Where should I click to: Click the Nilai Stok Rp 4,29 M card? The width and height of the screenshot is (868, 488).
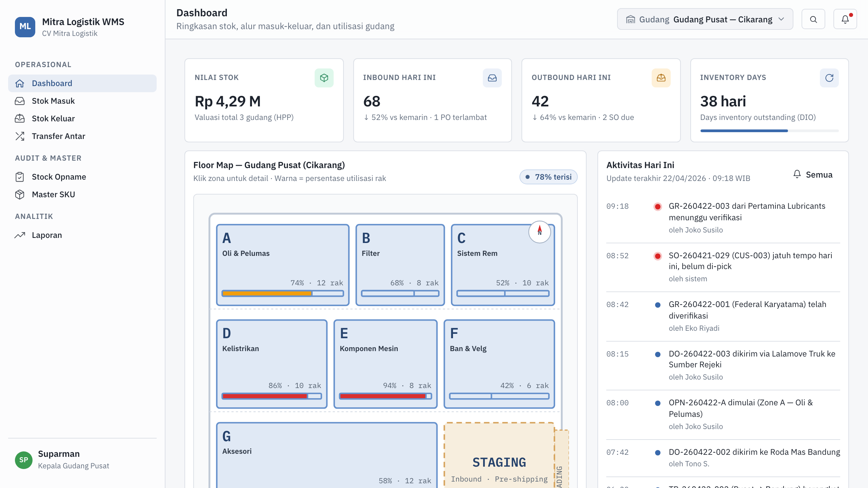pos(264,100)
